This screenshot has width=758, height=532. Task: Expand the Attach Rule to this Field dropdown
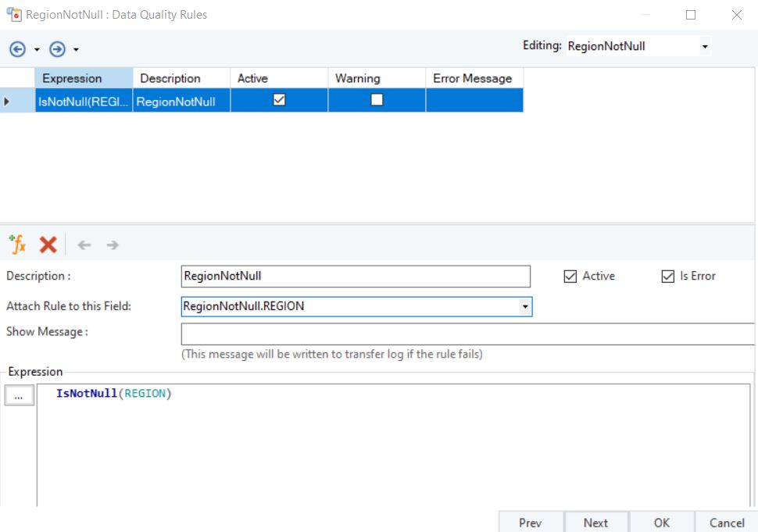coord(525,307)
